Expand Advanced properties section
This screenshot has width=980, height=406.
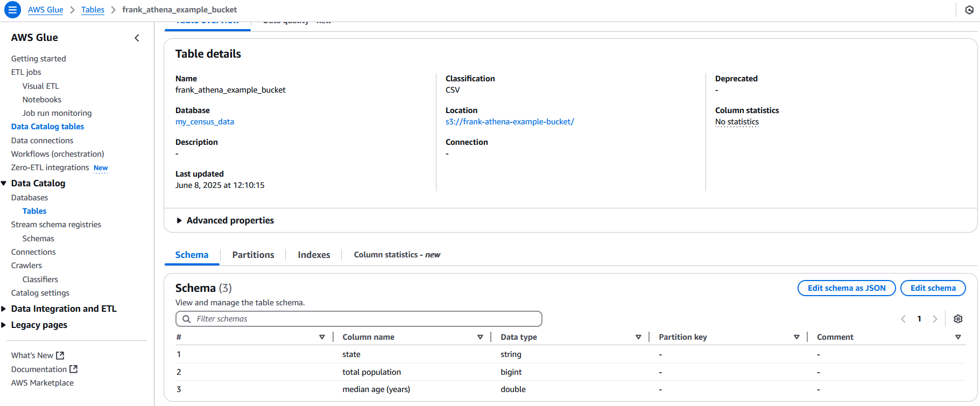(x=225, y=220)
